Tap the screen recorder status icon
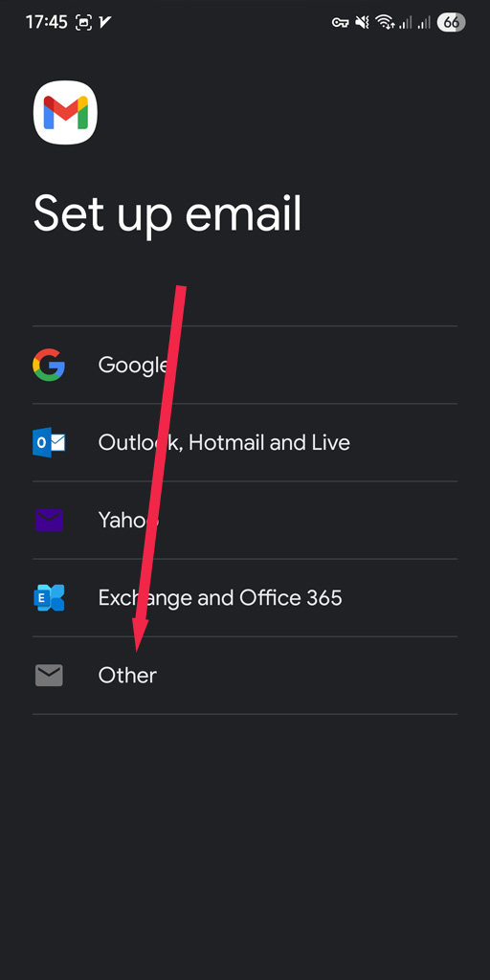 point(83,23)
